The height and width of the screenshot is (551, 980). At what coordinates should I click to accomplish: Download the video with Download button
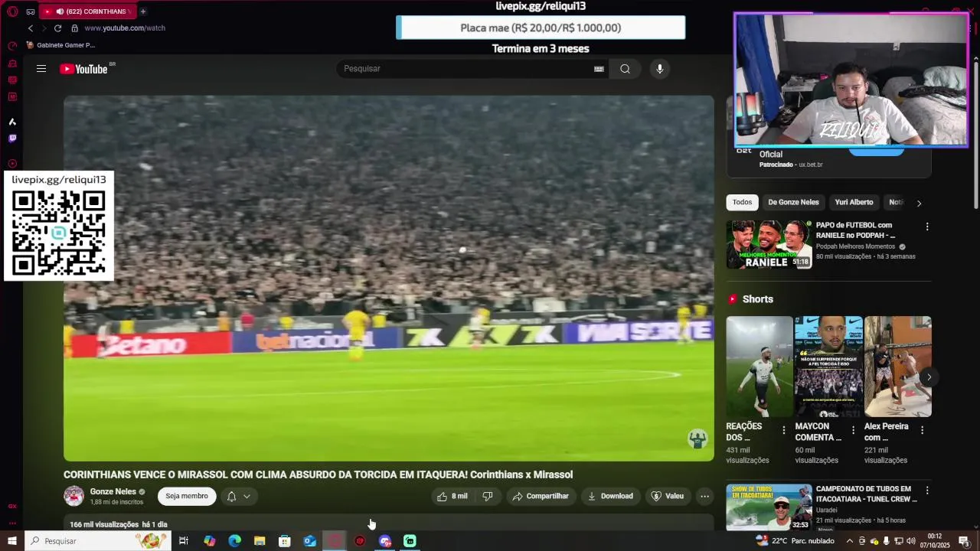[x=610, y=496]
